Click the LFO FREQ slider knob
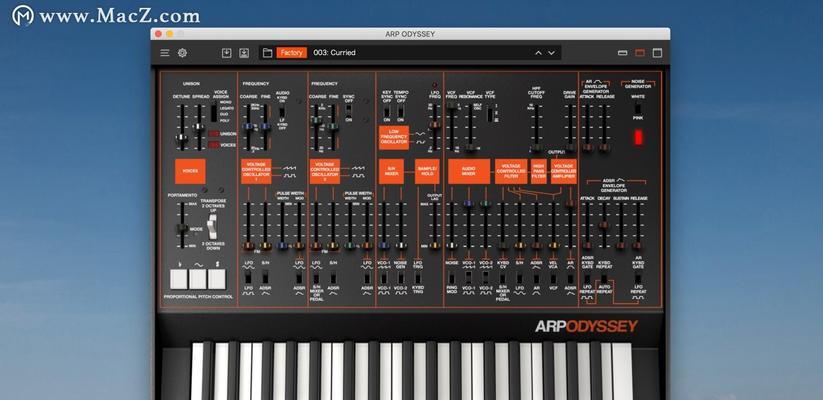 click(x=434, y=125)
